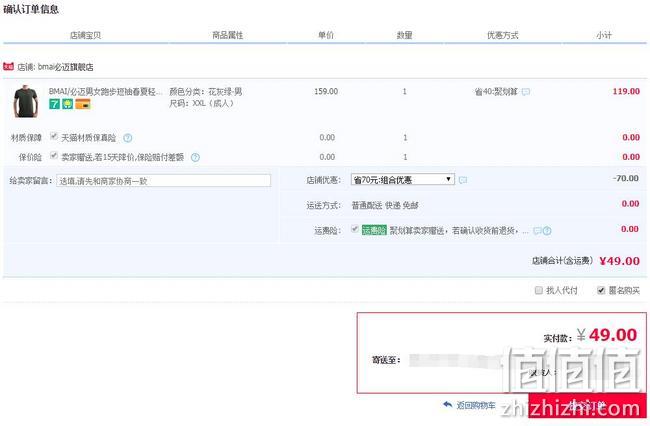Click the red 提交订单 button
650x426 pixels.
[587, 405]
